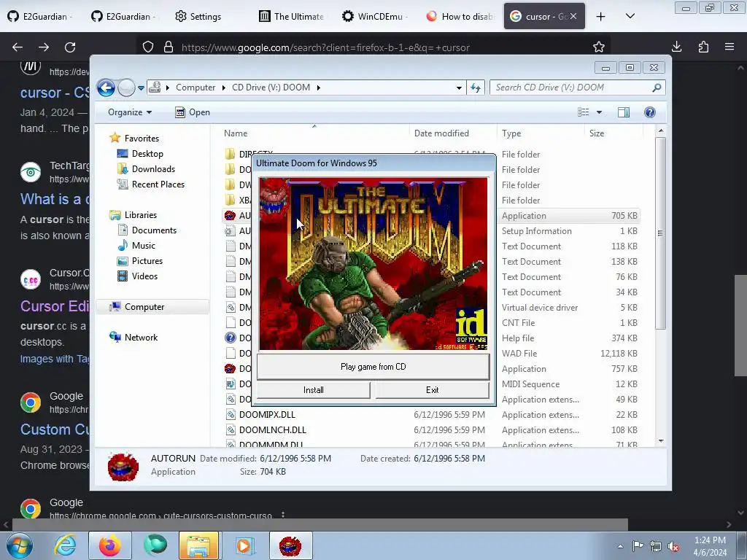Screen dimensions: 747x560
Task: Open Explorer help icon
Action: tap(650, 112)
